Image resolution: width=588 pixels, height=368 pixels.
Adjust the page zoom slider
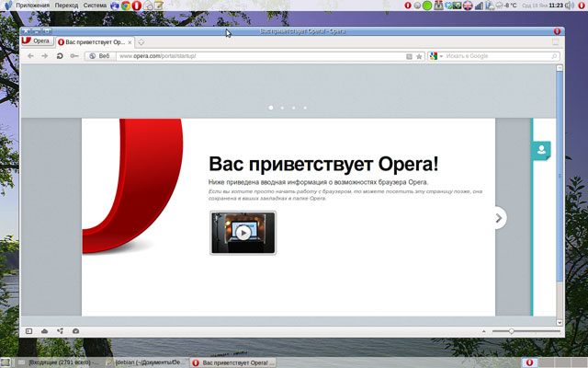pyautogui.click(x=526, y=331)
